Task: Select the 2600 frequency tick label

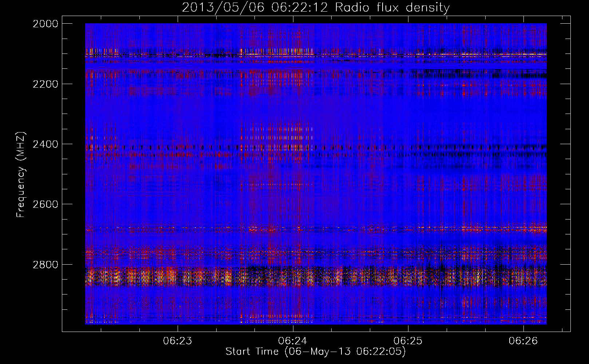Action: [x=46, y=204]
